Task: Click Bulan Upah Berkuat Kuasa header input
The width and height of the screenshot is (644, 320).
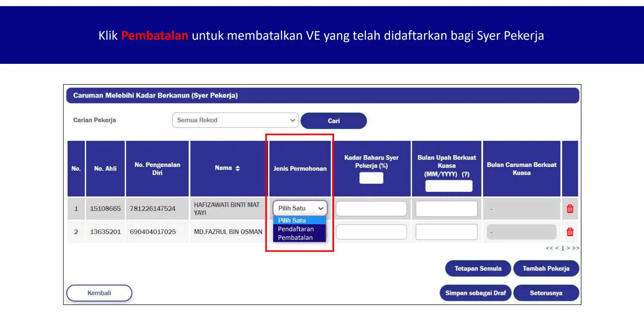Action: (449, 186)
